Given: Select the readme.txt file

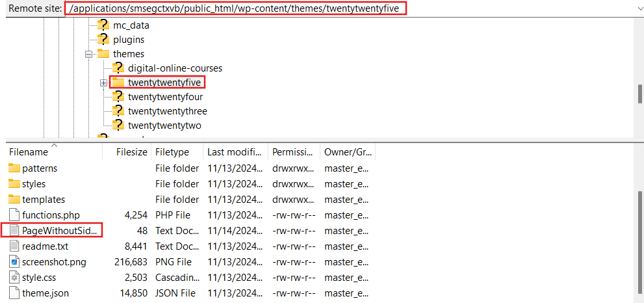Looking at the screenshot, I should (x=45, y=246).
